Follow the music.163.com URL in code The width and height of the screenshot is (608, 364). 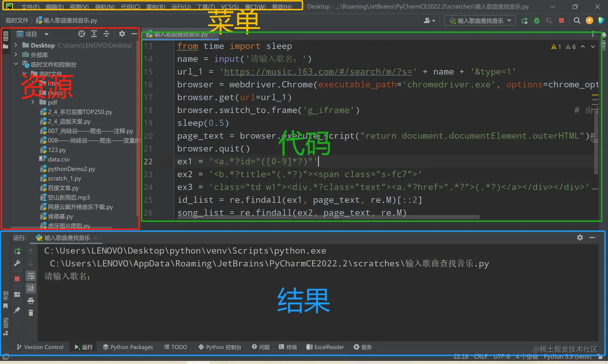tap(318, 72)
